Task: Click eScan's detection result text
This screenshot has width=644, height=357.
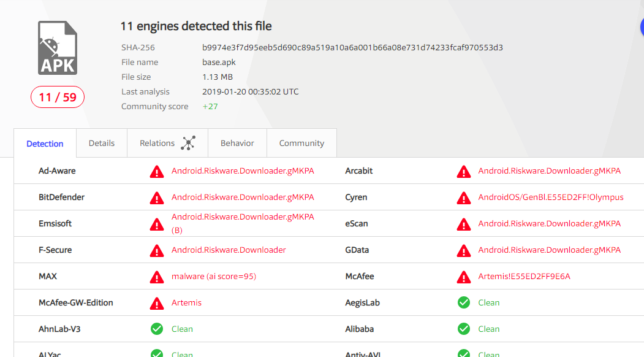Action: 550,223
